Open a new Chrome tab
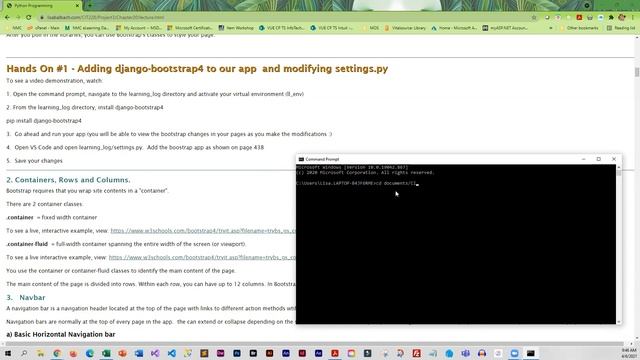 (x=90, y=6)
